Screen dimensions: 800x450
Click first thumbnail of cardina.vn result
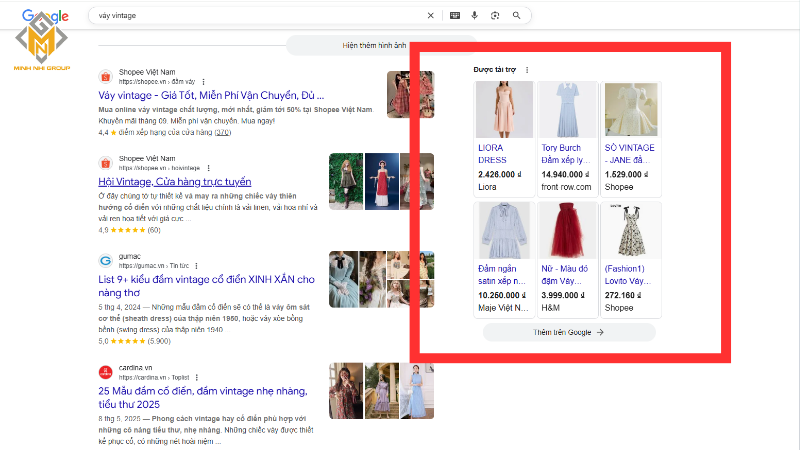pos(346,391)
